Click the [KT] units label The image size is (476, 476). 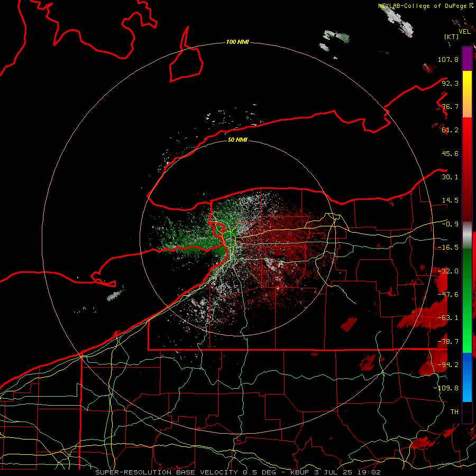452,36
